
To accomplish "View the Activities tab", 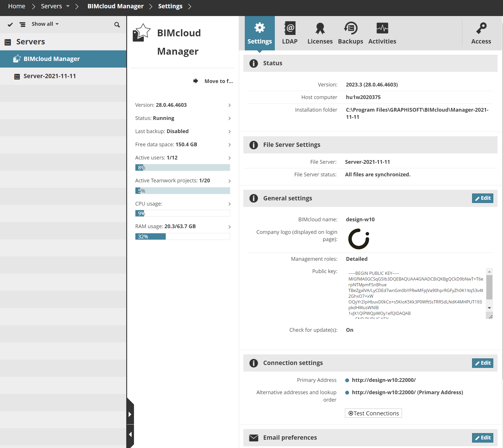I will click(x=382, y=33).
